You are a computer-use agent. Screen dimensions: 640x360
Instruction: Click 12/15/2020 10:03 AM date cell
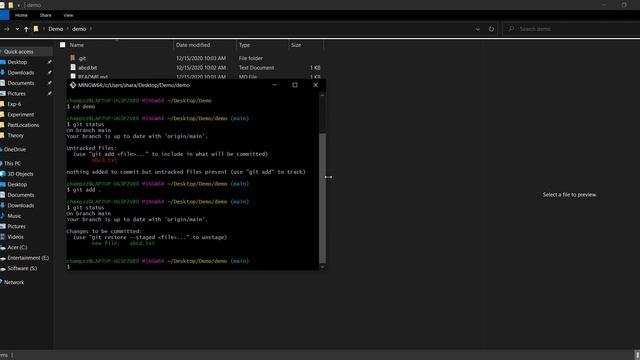[201, 58]
